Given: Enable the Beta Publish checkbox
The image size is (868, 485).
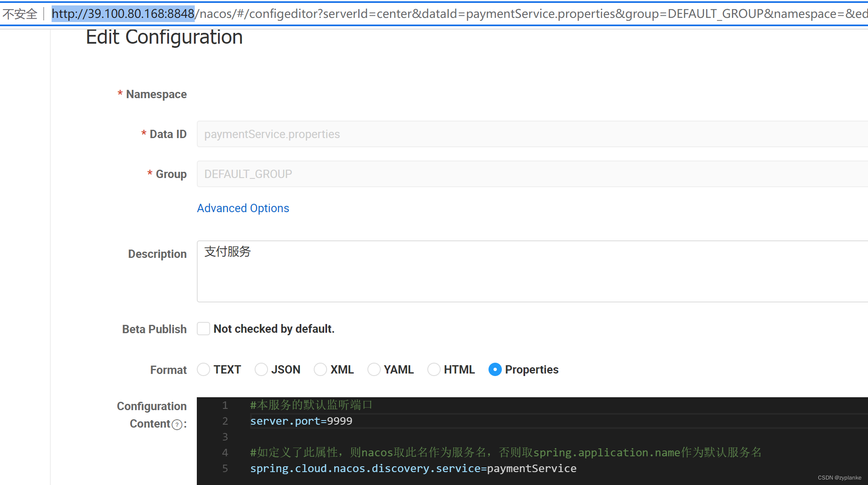Looking at the screenshot, I should (x=203, y=329).
